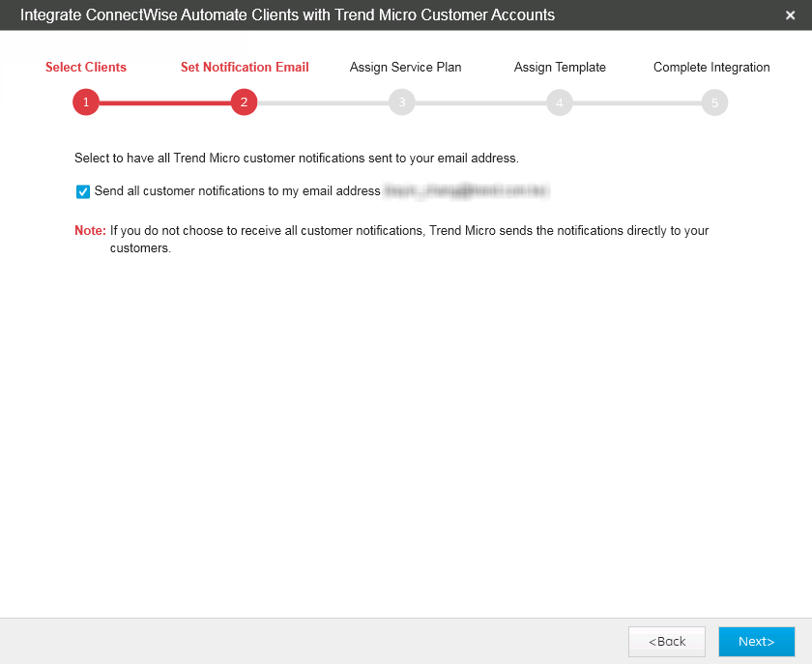Select the step 3 circle indicator
Image resolution: width=812 pixels, height=665 pixels.
pos(402,102)
